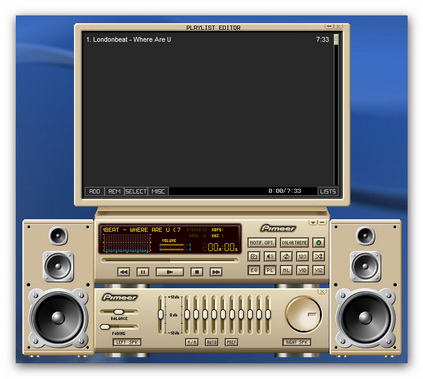The width and height of the screenshot is (423, 379).
Task: Toggle the EQ window button
Action: pos(254,270)
